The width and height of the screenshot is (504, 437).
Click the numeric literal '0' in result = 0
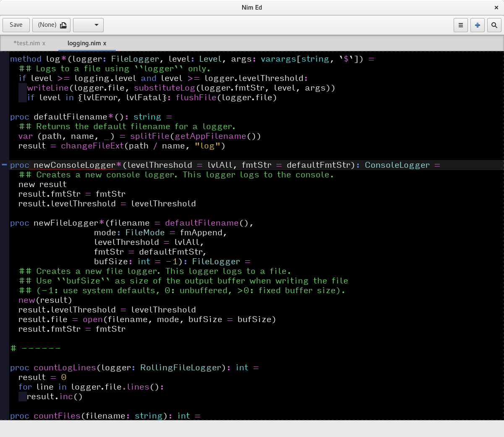click(x=64, y=377)
